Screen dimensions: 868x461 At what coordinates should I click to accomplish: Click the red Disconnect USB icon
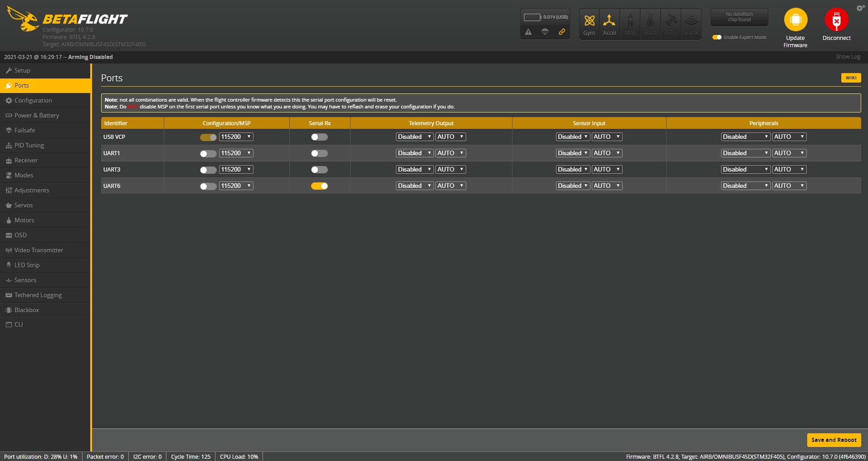(837, 20)
